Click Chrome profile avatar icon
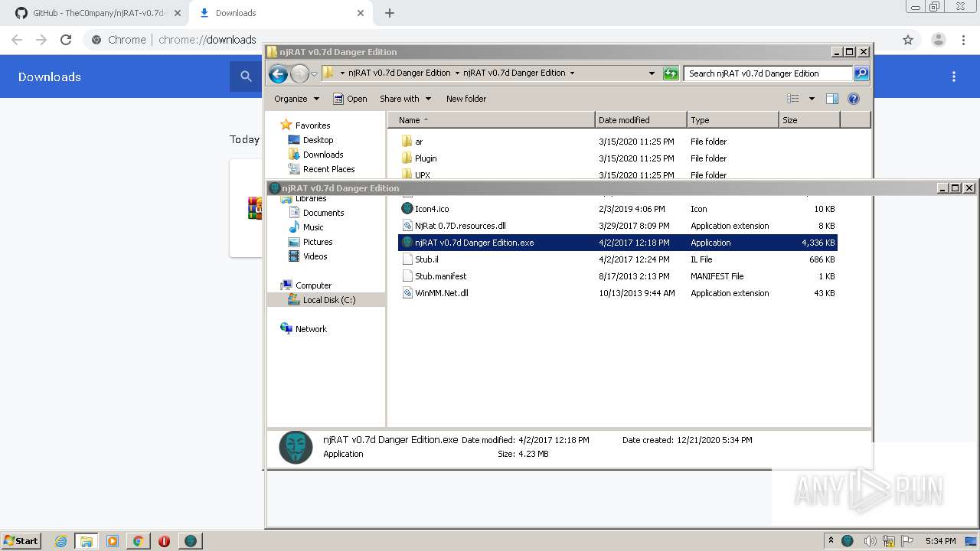This screenshot has height=551, width=980. 938,40
